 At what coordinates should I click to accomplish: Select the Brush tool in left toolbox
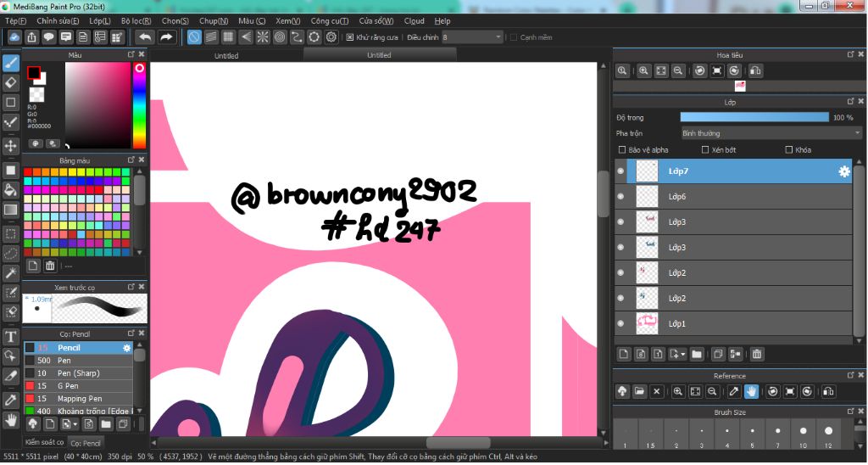[x=10, y=63]
